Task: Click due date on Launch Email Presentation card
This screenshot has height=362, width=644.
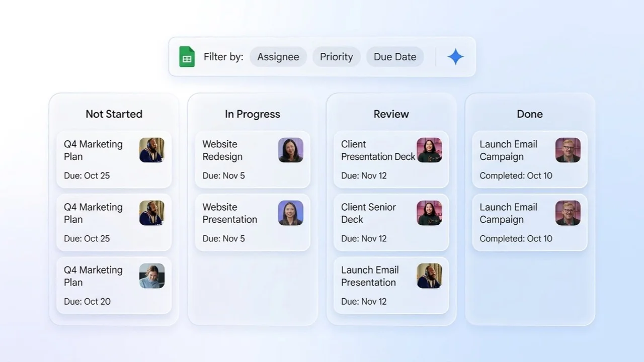Action: click(x=364, y=302)
